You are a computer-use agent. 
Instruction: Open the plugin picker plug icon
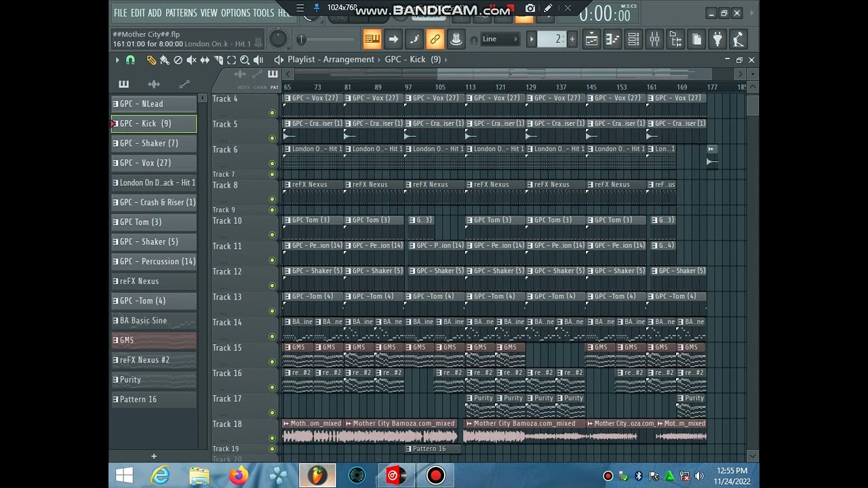coord(717,39)
